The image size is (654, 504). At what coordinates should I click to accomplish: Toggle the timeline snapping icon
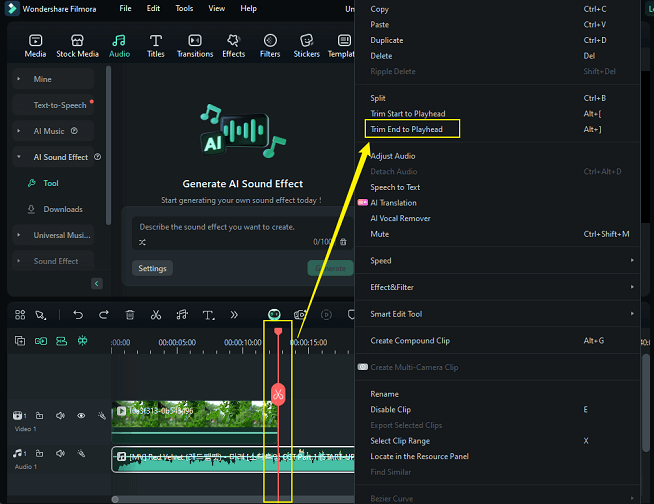pyautogui.click(x=83, y=341)
